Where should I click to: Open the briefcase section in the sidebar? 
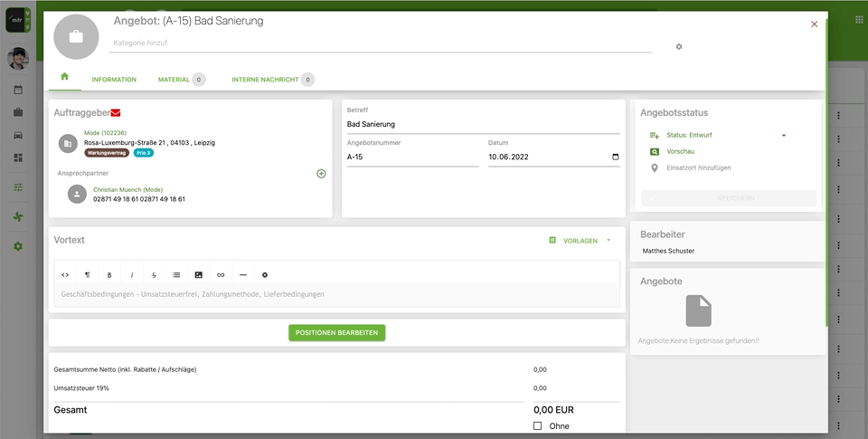[x=18, y=112]
